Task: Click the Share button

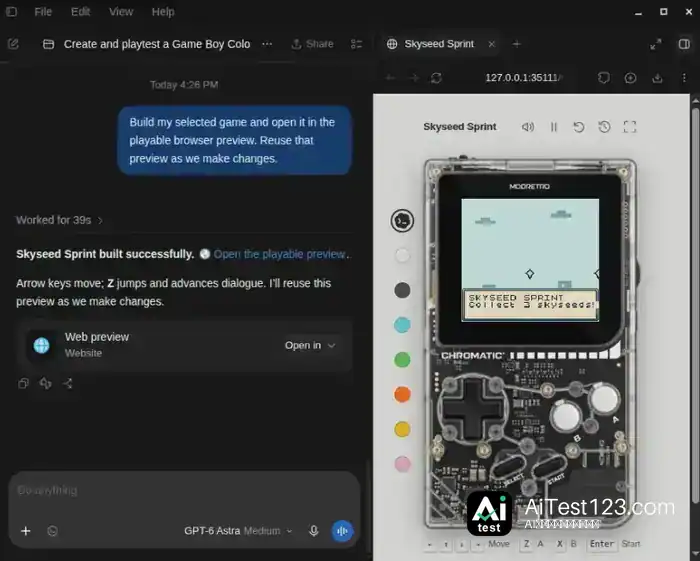Action: [312, 44]
